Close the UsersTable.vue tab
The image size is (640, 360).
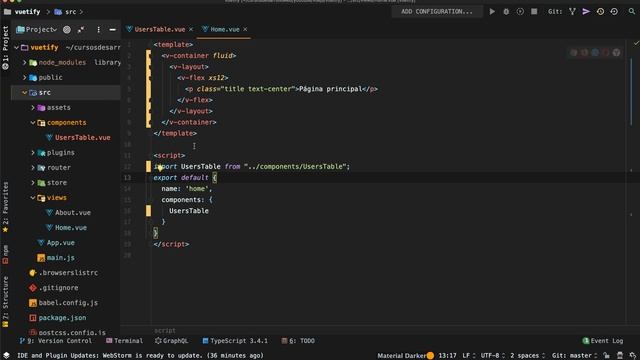click(x=191, y=29)
